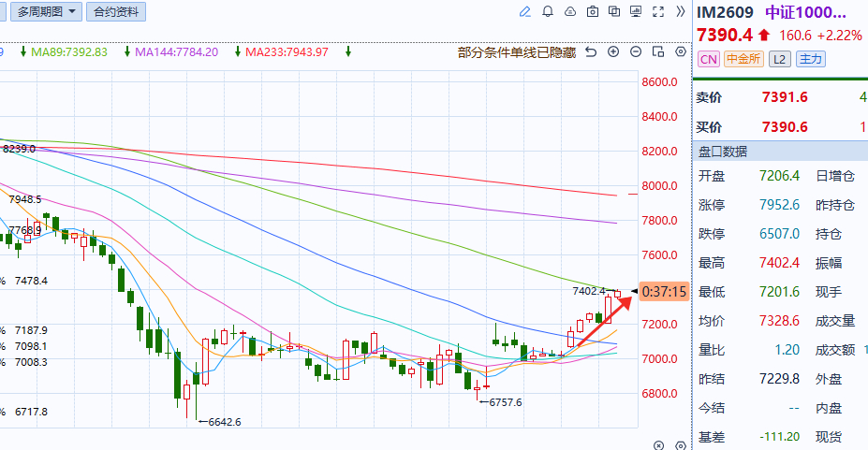Image resolution: width=868 pixels, height=450 pixels.
Task: Select the MA233:7943.97 indicator label
Action: pyautogui.click(x=287, y=52)
